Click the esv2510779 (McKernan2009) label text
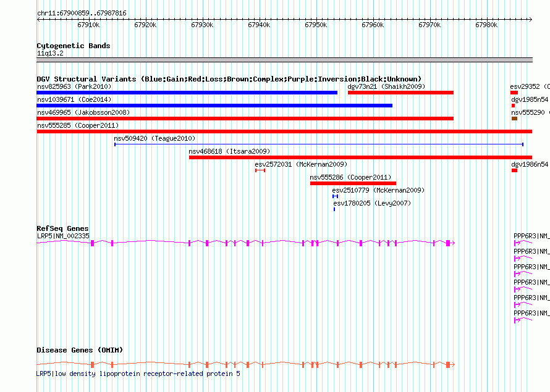Image resolution: width=550 pixels, height=392 pixels. pyautogui.click(x=378, y=190)
